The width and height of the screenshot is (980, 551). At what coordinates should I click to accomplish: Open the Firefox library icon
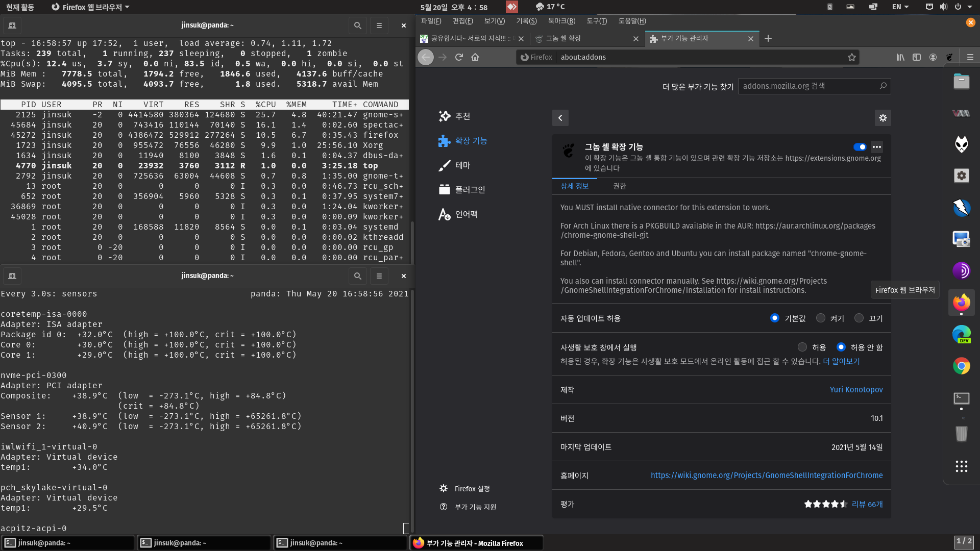click(900, 57)
